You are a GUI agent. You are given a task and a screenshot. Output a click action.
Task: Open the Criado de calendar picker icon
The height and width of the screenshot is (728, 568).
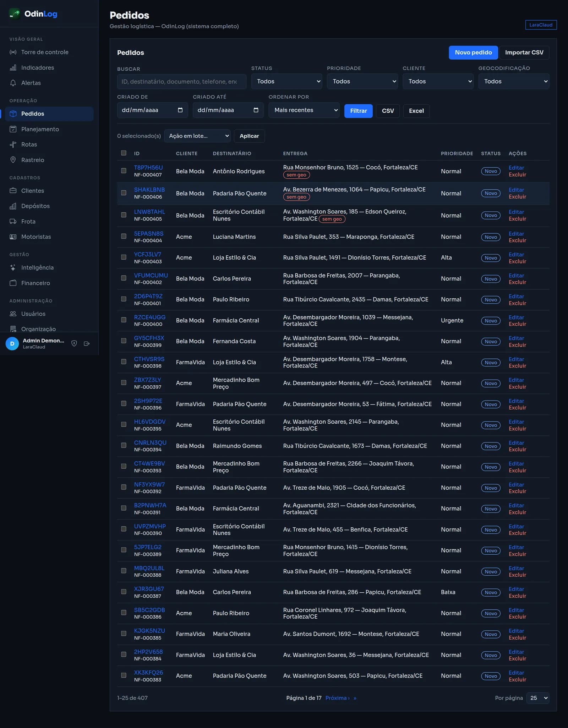pyautogui.click(x=180, y=110)
